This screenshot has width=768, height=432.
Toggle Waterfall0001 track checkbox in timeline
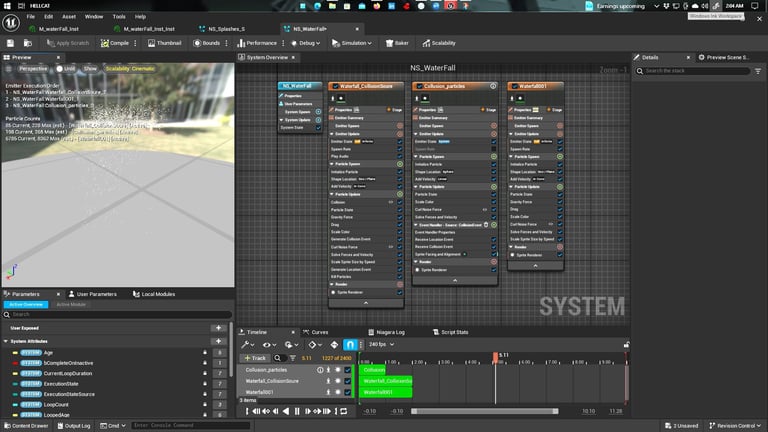coord(348,392)
